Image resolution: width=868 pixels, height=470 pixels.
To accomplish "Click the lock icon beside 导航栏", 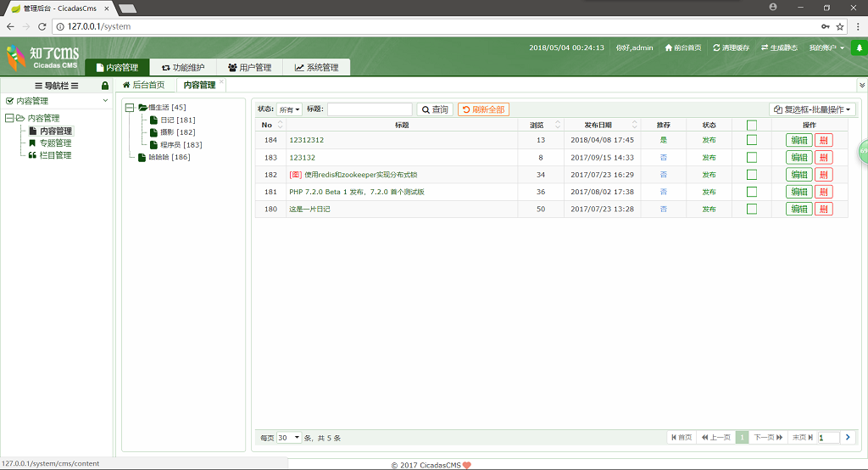I will coord(105,86).
